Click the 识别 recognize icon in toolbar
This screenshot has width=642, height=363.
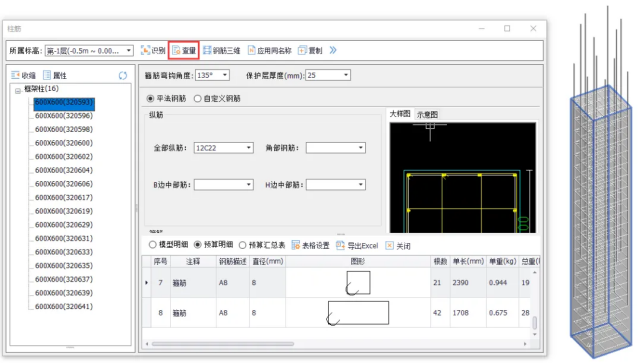(145, 50)
